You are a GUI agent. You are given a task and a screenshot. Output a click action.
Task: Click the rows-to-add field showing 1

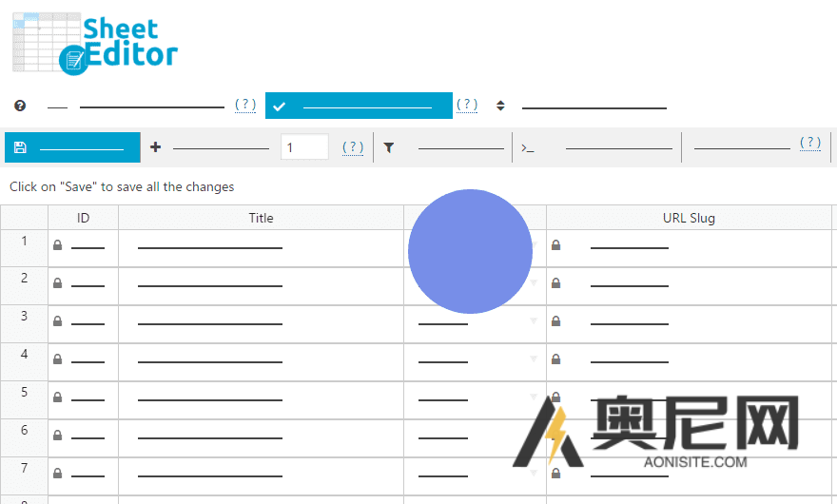click(x=304, y=146)
